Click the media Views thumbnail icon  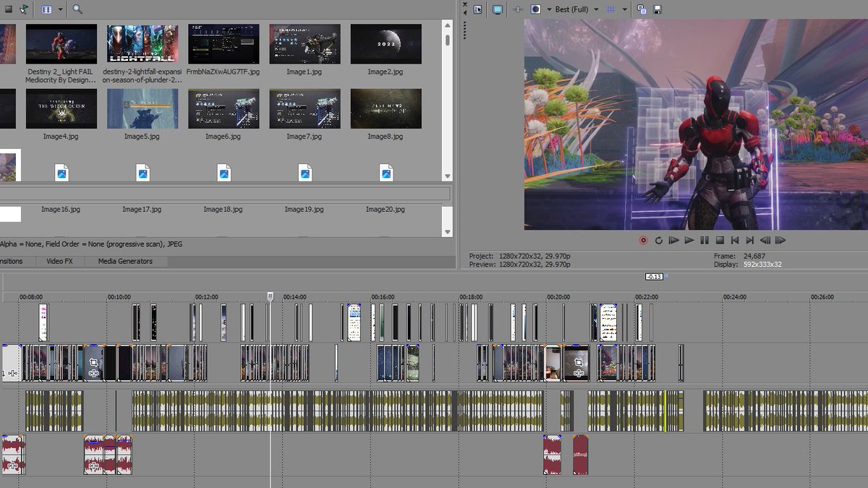pos(47,9)
